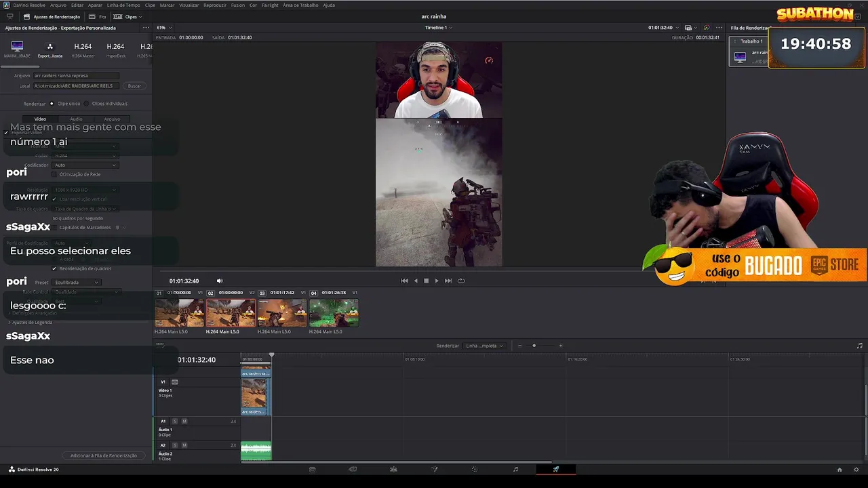Mute the A2 audio track
Image resolution: width=868 pixels, height=488 pixels.
click(x=184, y=445)
